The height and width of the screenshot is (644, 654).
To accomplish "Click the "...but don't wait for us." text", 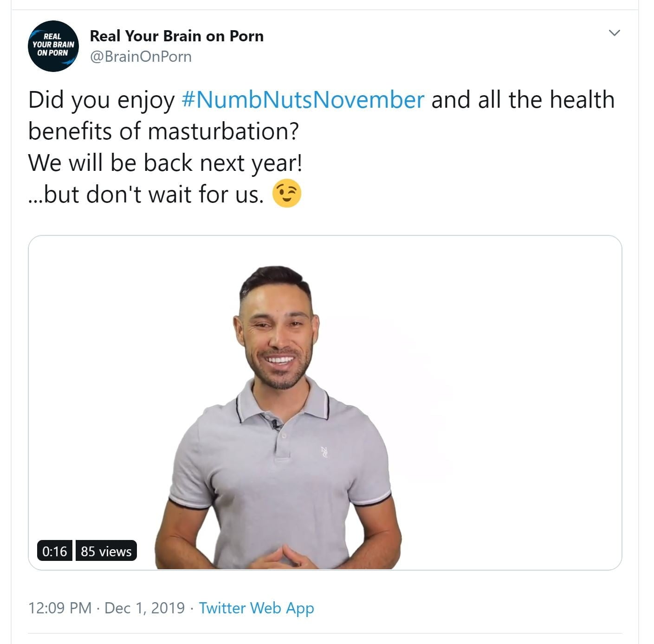I will [146, 194].
